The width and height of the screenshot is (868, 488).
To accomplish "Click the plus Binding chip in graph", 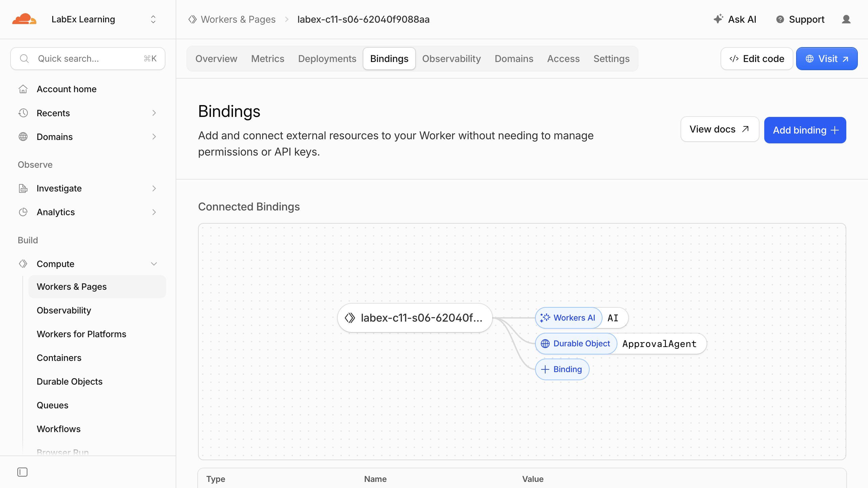I will point(562,369).
